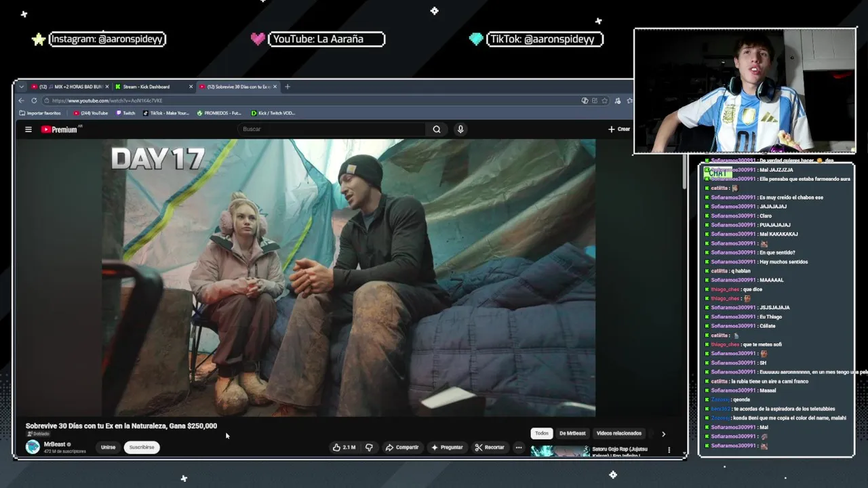Select the Todos filter chip
This screenshot has height=488, width=868.
[x=542, y=433]
